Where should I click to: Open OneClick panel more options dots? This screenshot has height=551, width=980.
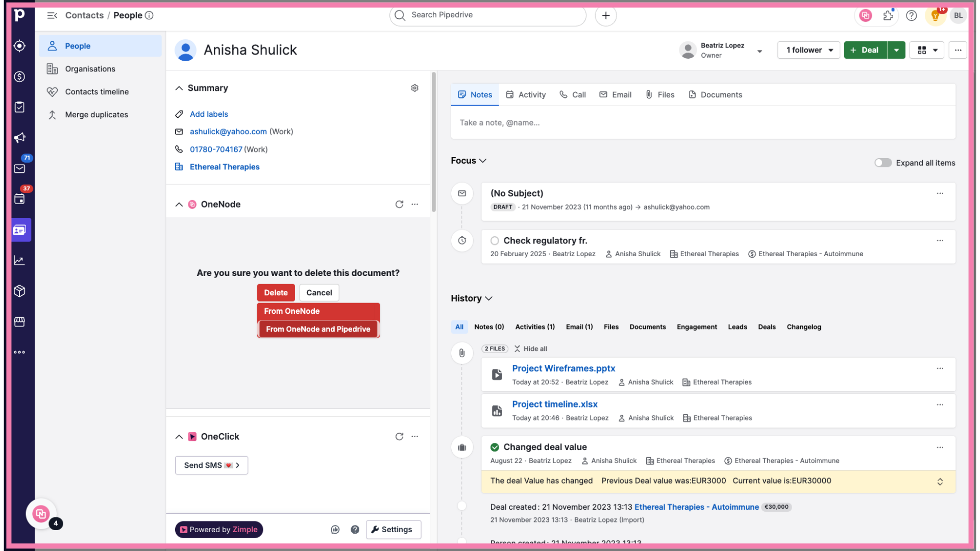(415, 437)
